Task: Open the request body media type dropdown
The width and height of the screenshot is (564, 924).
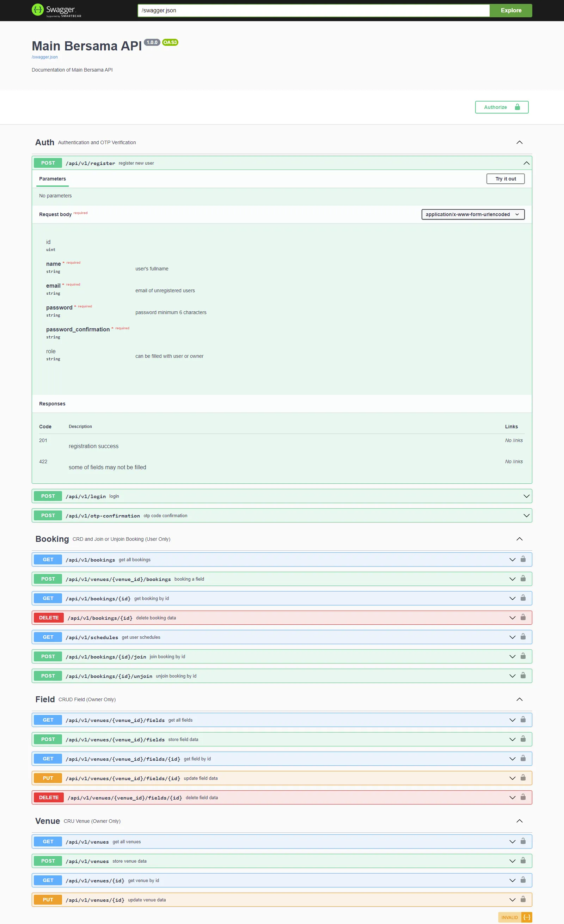Action: click(x=473, y=214)
